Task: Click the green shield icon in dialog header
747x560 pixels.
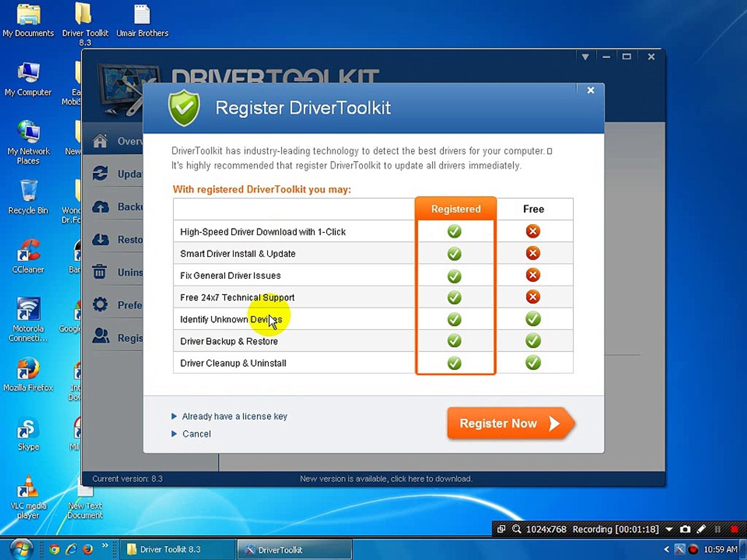Action: click(184, 108)
